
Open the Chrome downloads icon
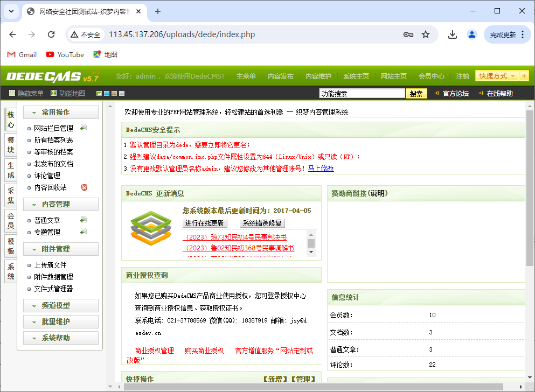453,34
